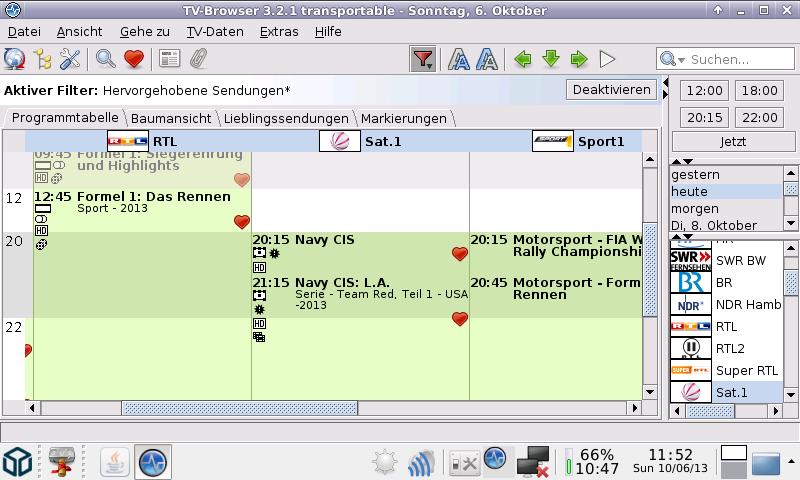Toggle favorite heart on Formel 1: Das Rennen
The height and width of the screenshot is (480, 800).
click(241, 222)
